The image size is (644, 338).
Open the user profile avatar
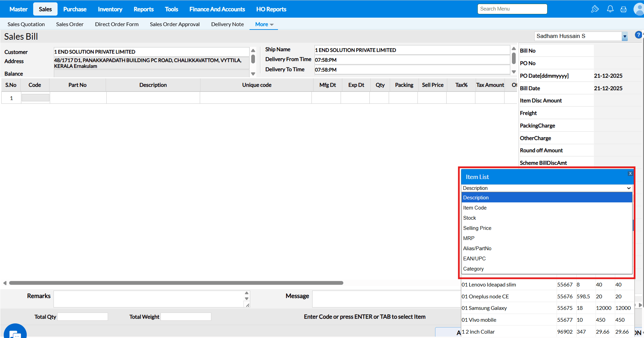pos(639,9)
